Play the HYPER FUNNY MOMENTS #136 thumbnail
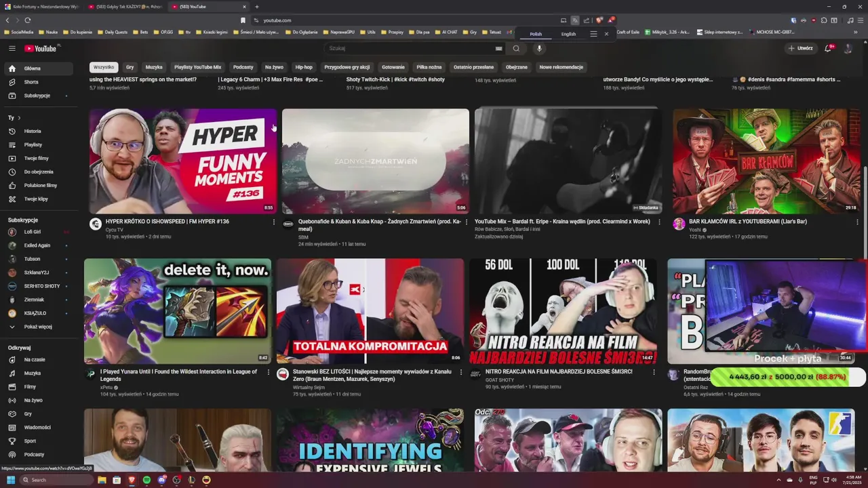Image resolution: width=868 pixels, height=488 pixels. point(183,161)
